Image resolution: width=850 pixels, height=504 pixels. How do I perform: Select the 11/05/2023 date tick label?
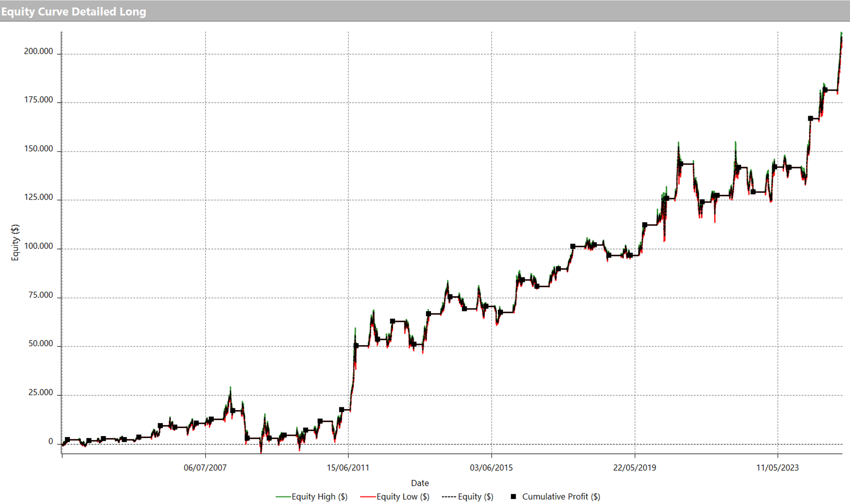coord(778,468)
